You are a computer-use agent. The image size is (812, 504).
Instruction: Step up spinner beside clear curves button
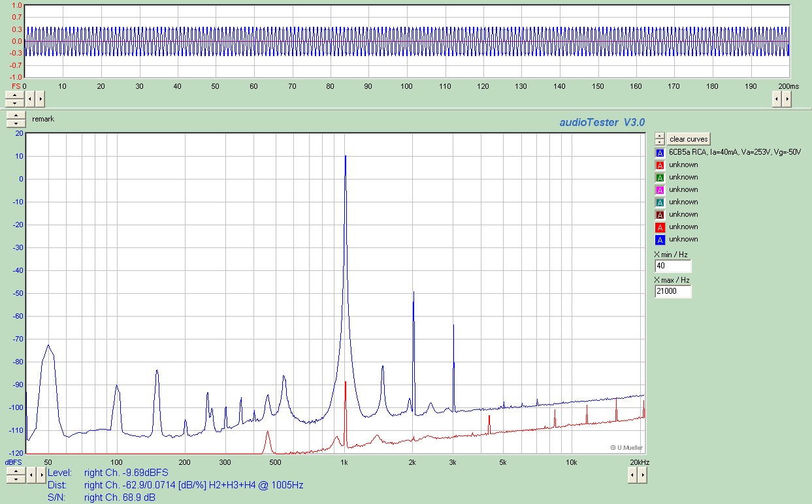pos(660,136)
